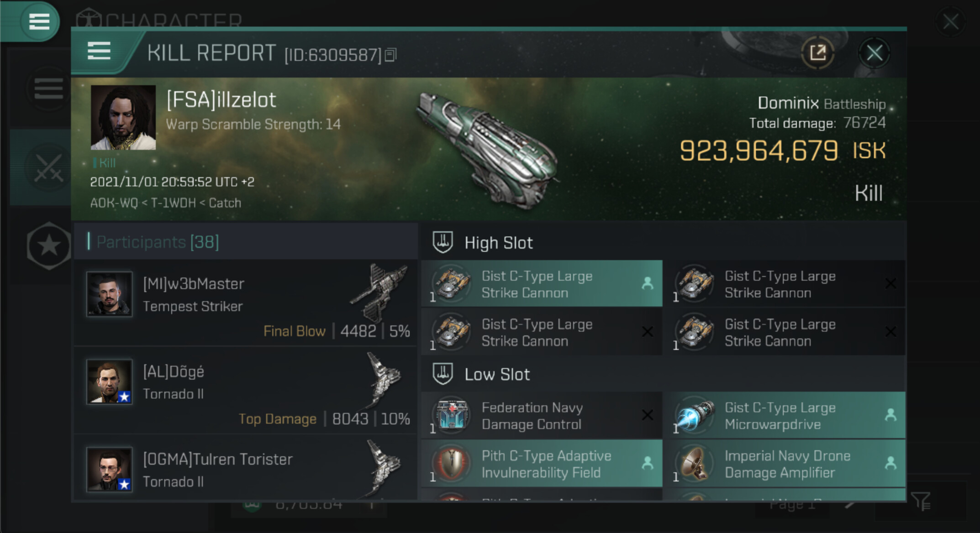The height and width of the screenshot is (533, 980).
Task: Close the Kill Report window
Action: pos(874,53)
